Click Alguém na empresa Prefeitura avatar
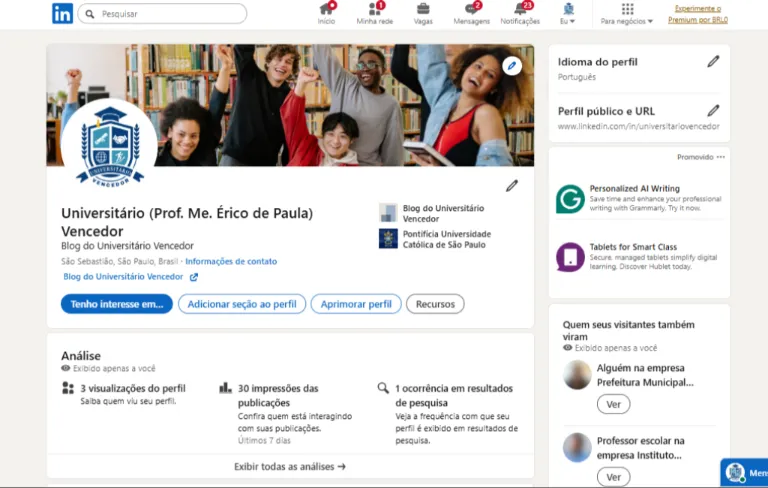The image size is (768, 488). click(577, 375)
